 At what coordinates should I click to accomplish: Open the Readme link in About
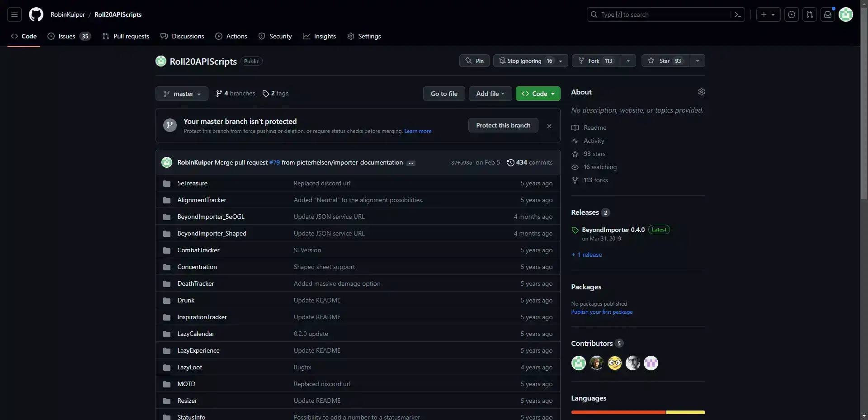[589, 127]
